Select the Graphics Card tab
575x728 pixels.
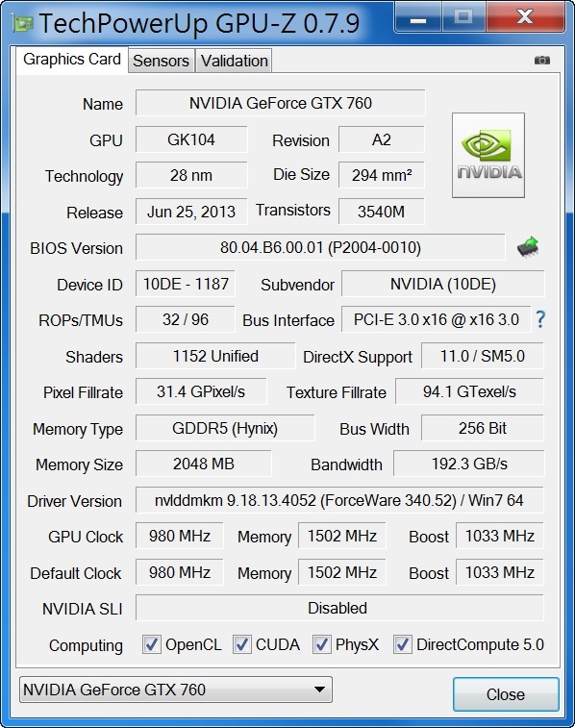(72, 60)
